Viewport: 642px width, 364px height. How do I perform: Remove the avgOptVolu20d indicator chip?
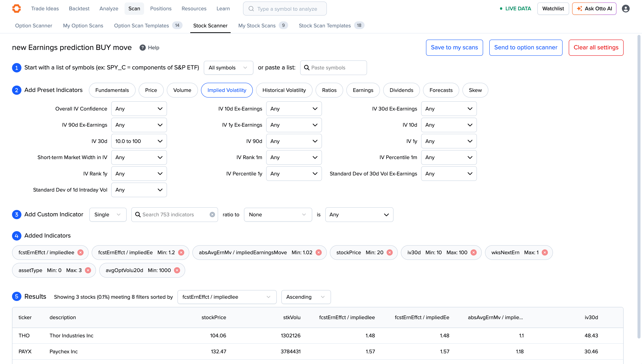click(177, 270)
